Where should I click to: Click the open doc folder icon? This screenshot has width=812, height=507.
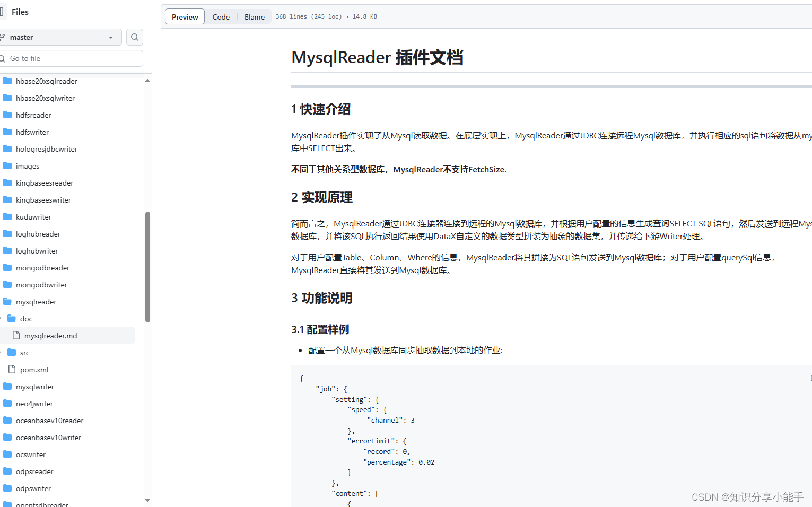coord(12,319)
